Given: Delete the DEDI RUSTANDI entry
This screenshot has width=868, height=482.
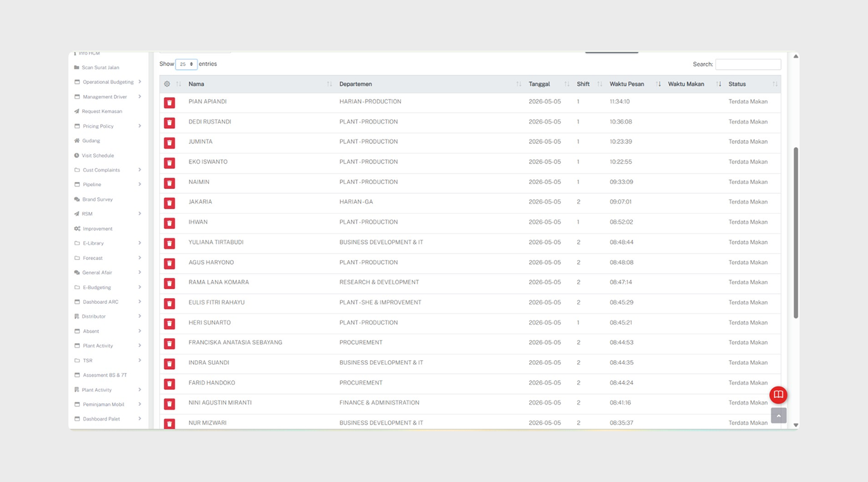Looking at the screenshot, I should (169, 123).
